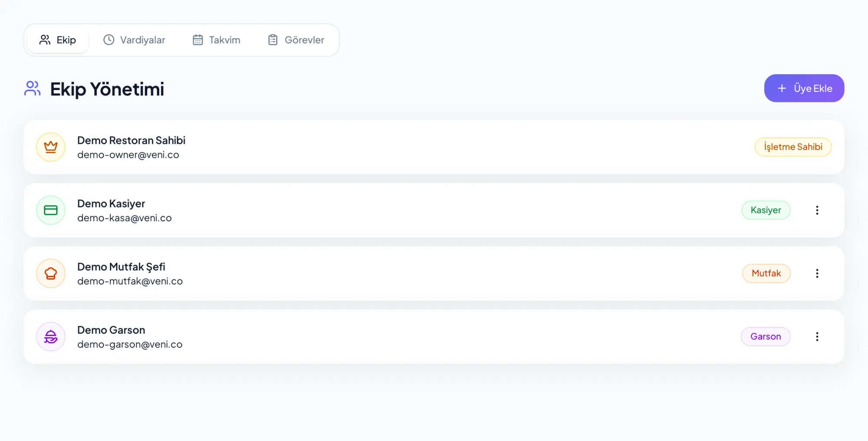
Task: Click the serving tray icon for Demo Garson
Action: (x=51, y=336)
